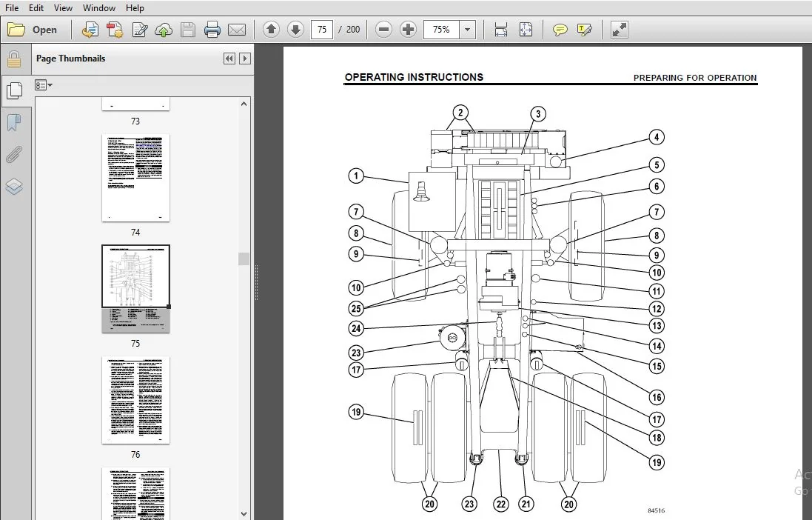This screenshot has height=520, width=812.
Task: Click the '74' thumbnail page label
Action: click(x=135, y=233)
